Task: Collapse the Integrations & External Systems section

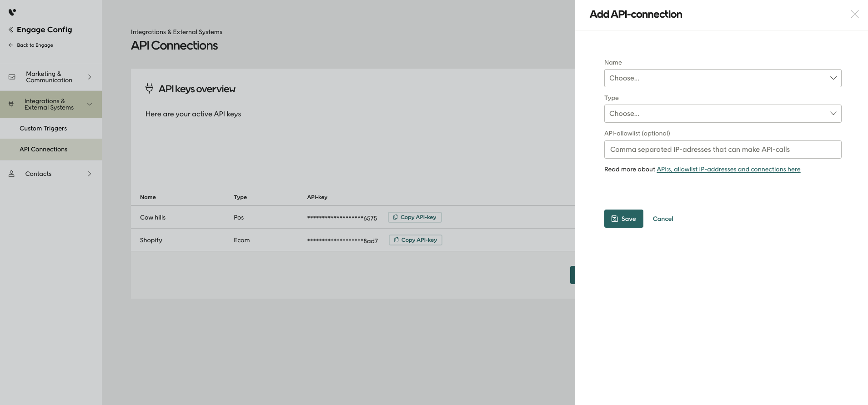Action: coord(90,104)
